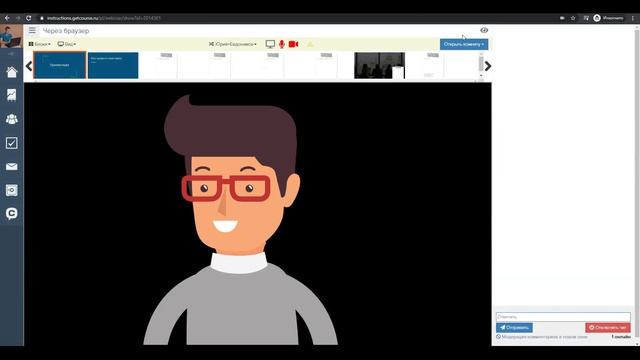Viewport: 640px width, 360px height.
Task: Toggle the red microphone
Action: click(x=282, y=44)
